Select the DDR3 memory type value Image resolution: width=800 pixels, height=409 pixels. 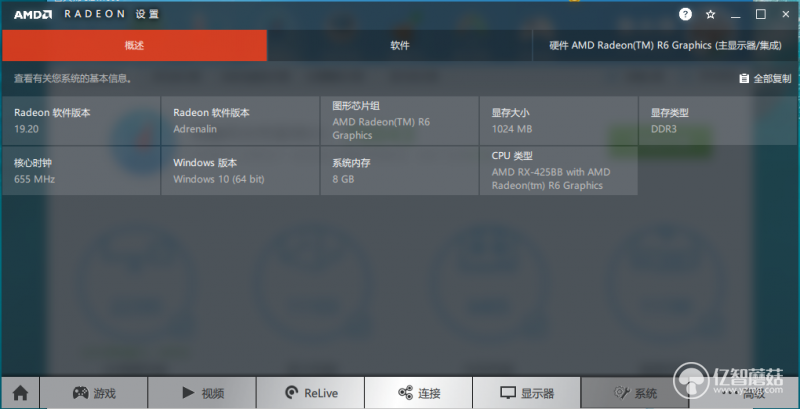(x=664, y=129)
